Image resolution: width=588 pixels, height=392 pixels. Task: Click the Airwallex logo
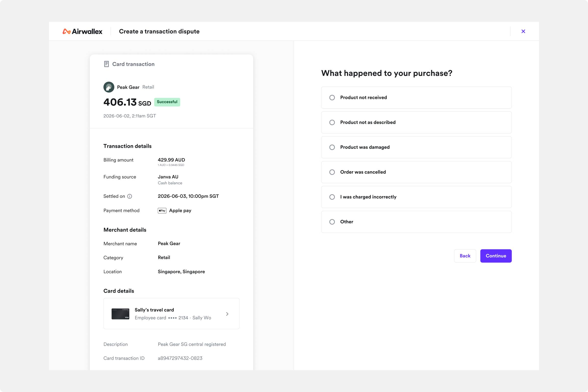click(x=82, y=32)
